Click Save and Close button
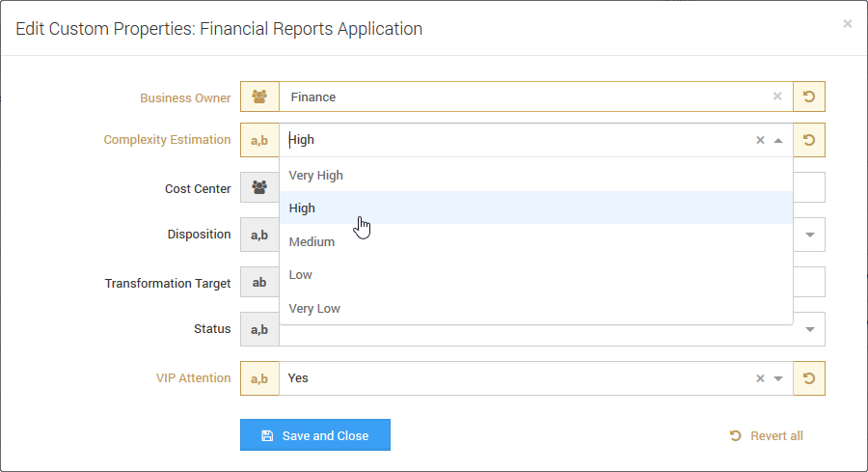This screenshot has width=868, height=472. pyautogui.click(x=315, y=435)
